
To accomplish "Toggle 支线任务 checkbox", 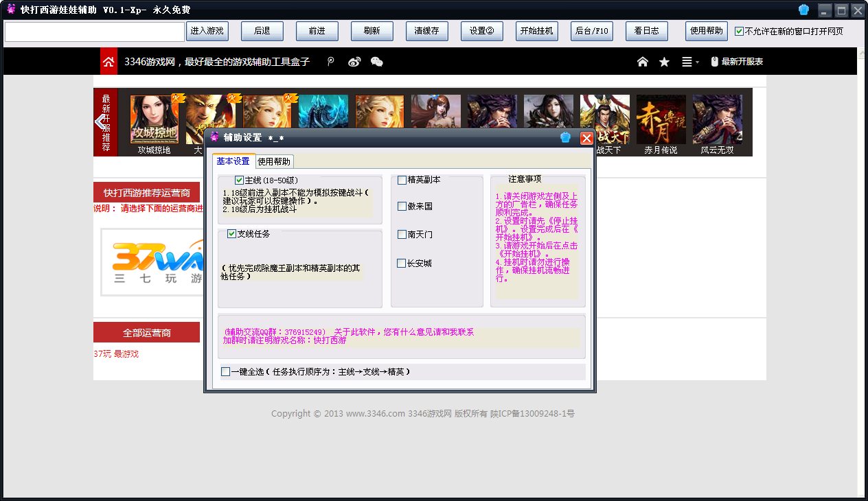I will point(232,234).
